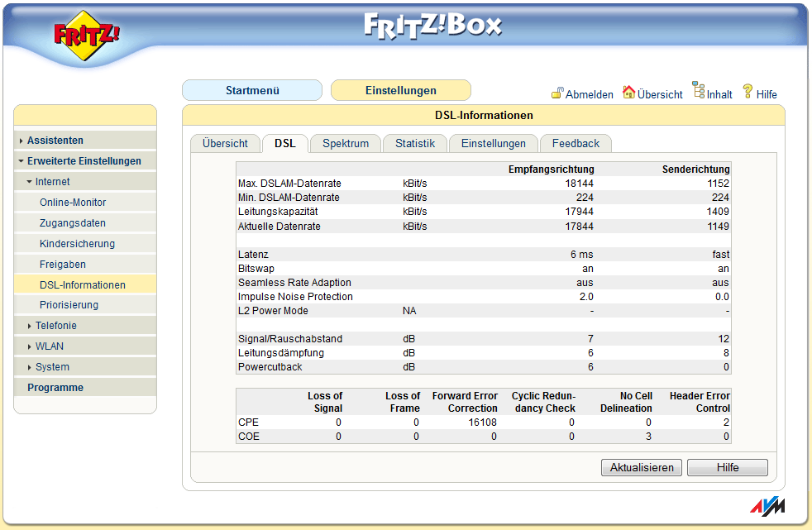This screenshot has height=530, width=812.
Task: Open Freigaben in the sidebar
Action: point(63,265)
